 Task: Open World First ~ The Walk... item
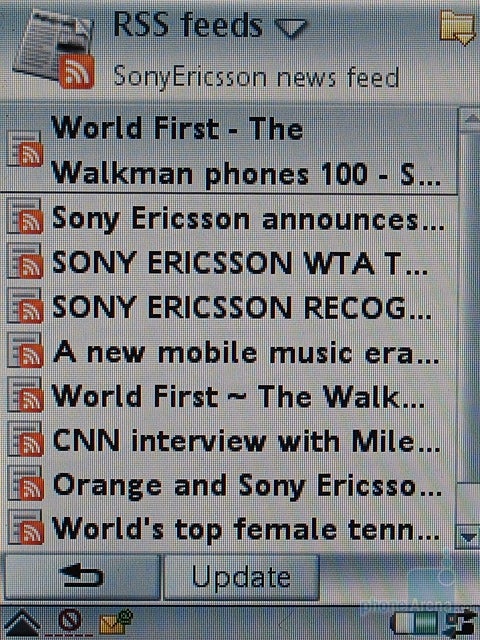click(229, 396)
